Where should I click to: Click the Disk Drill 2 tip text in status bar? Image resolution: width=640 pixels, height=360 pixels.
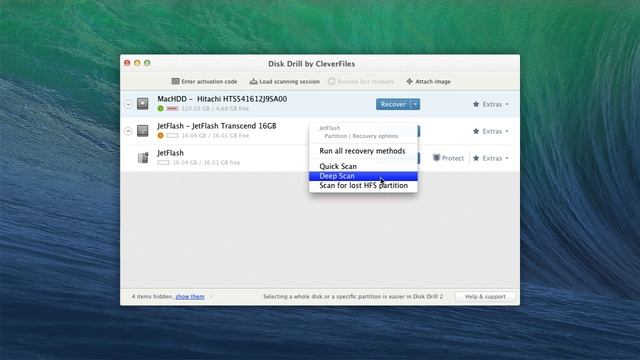pos(353,296)
